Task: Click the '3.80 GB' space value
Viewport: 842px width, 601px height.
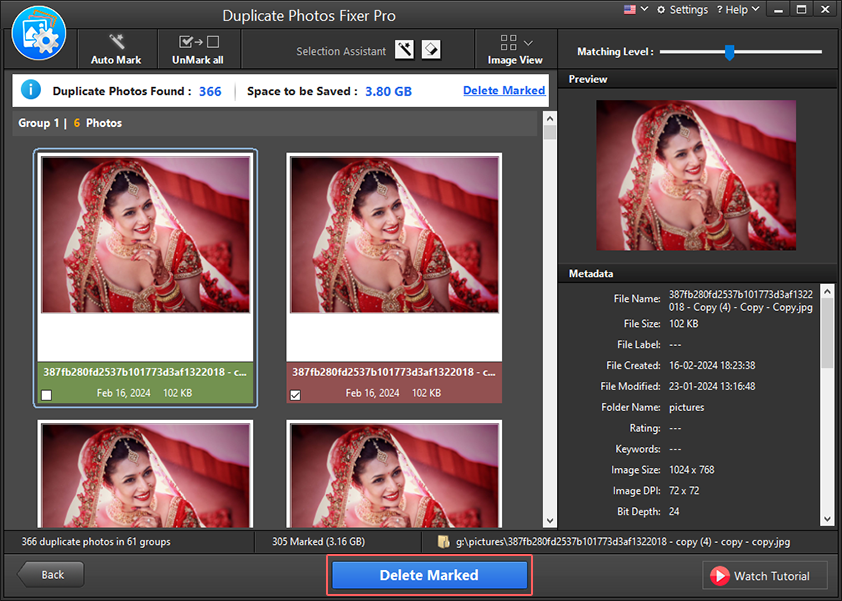Action: coord(388,91)
